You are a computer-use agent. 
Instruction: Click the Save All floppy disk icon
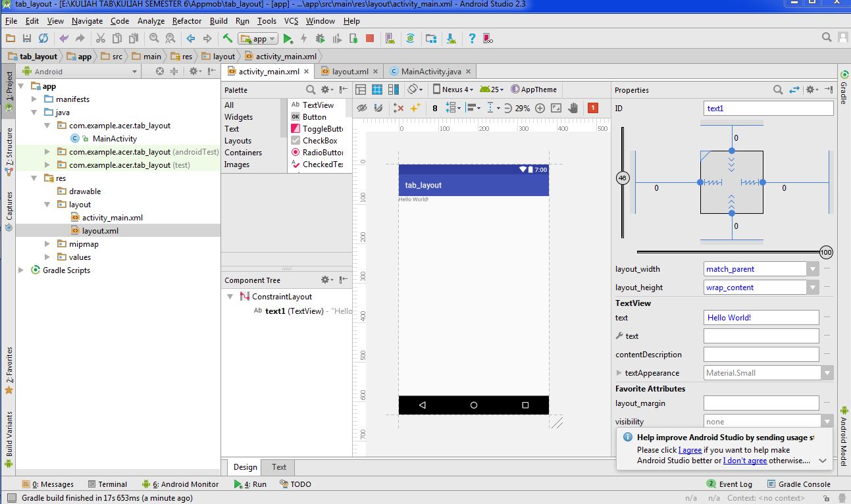click(x=27, y=39)
